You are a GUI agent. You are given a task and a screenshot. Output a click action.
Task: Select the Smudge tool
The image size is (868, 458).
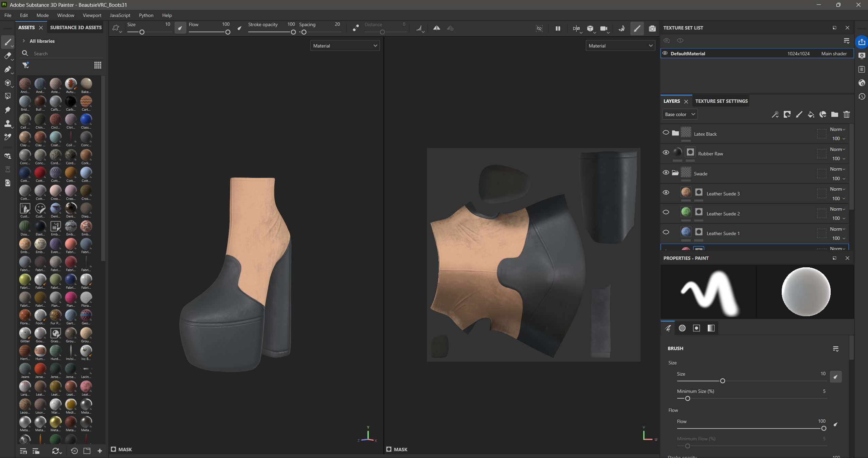click(7, 110)
